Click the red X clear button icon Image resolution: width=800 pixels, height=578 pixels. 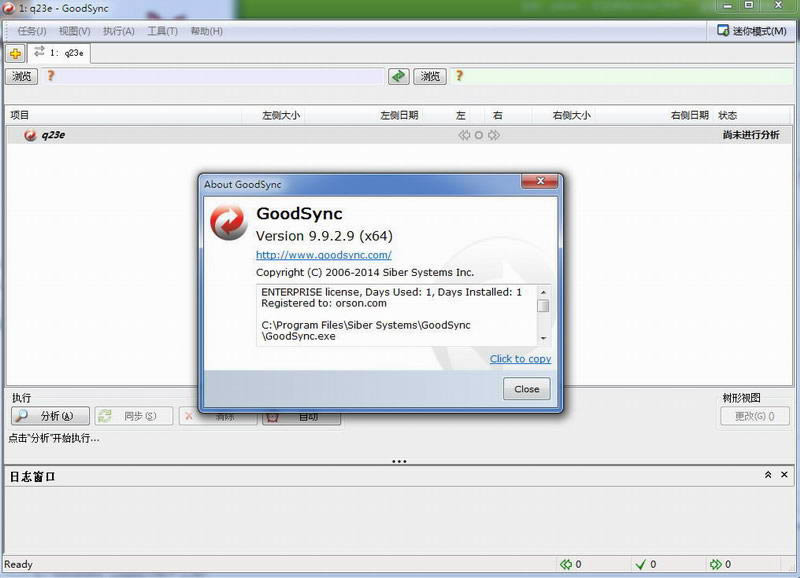pos(188,416)
